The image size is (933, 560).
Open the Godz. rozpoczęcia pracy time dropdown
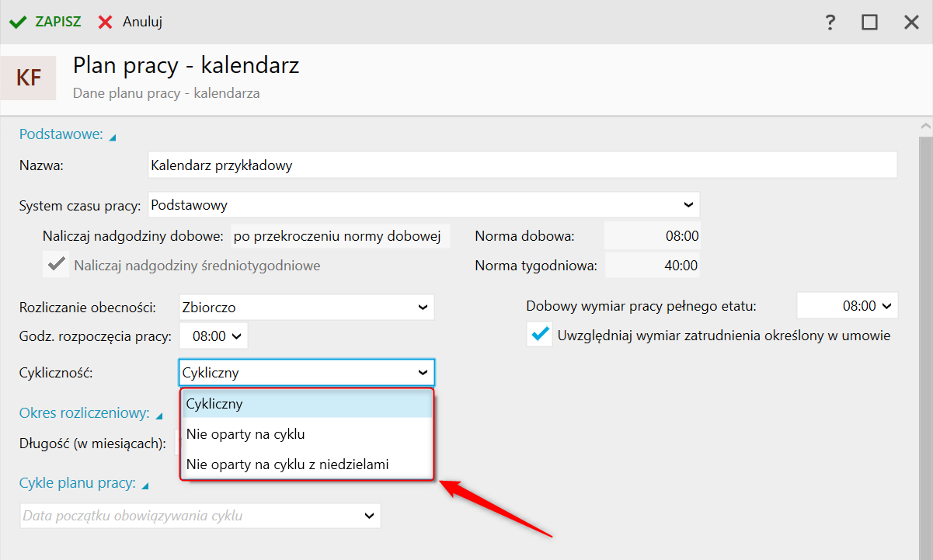click(x=237, y=336)
